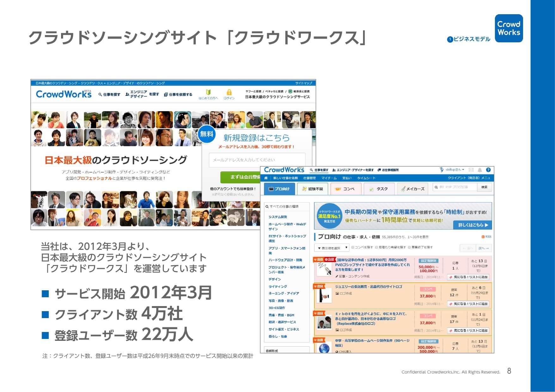The image size is (555, 392).
Task: Open the ジュエリーの委託販売 site logo job
Action: (x=368, y=287)
